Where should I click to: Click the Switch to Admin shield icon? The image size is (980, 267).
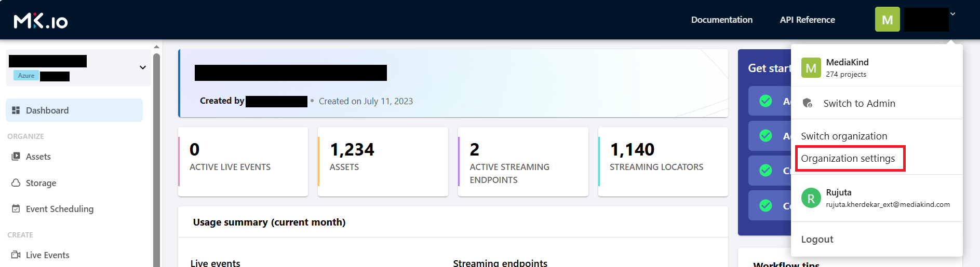(x=807, y=103)
